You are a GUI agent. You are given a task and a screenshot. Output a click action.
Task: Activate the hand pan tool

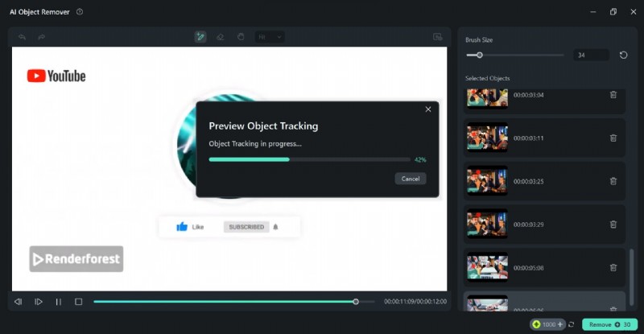click(x=241, y=37)
